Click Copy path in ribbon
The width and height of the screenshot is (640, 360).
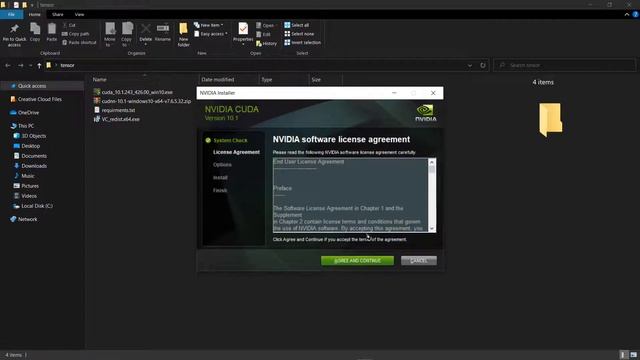(x=76, y=34)
